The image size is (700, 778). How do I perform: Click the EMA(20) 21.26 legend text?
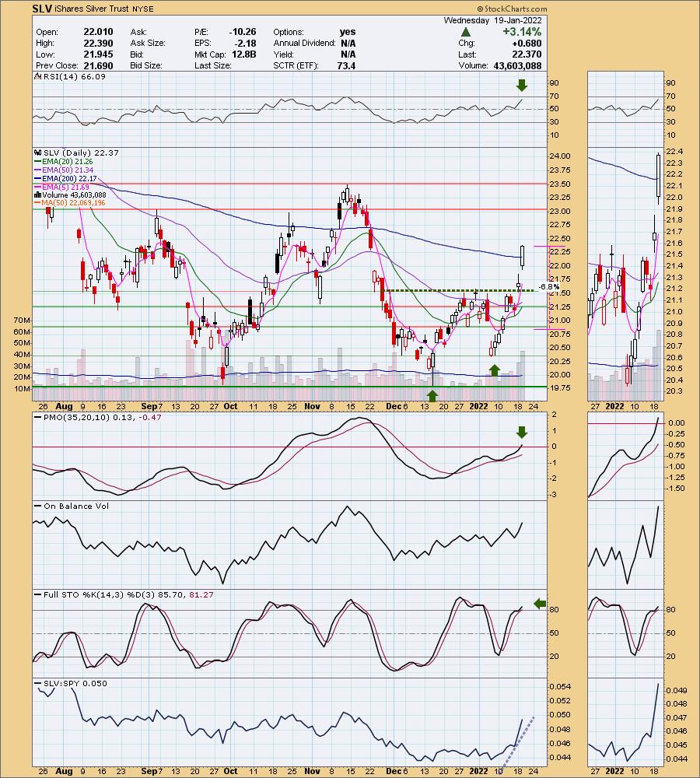(68, 162)
